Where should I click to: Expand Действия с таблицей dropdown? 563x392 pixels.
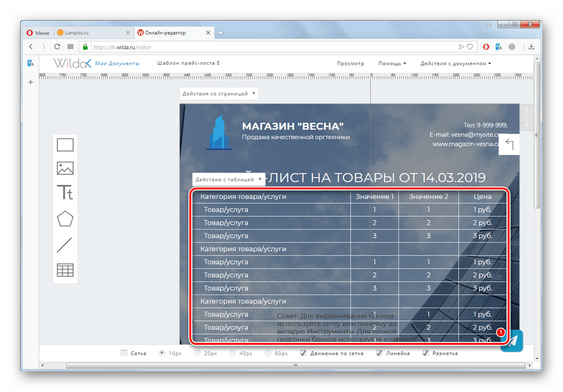coord(229,179)
